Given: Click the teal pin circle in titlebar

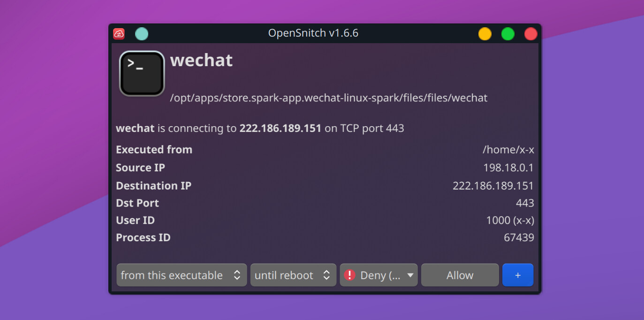Looking at the screenshot, I should point(142,34).
